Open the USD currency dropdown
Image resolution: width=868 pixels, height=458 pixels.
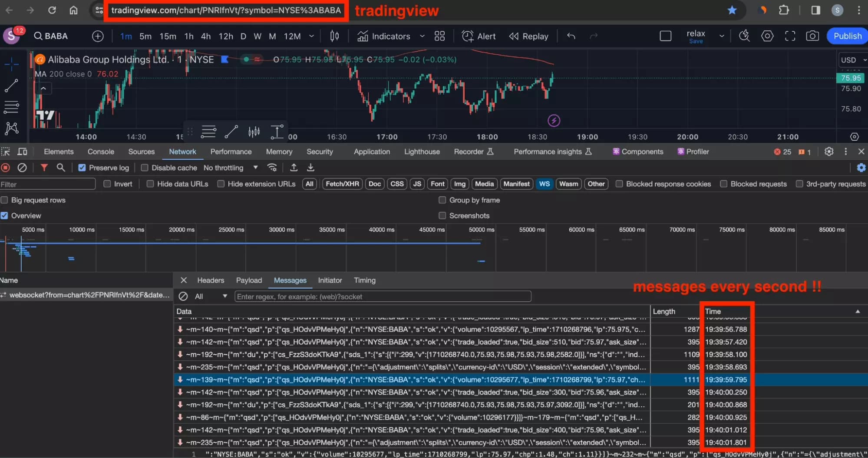coord(851,60)
